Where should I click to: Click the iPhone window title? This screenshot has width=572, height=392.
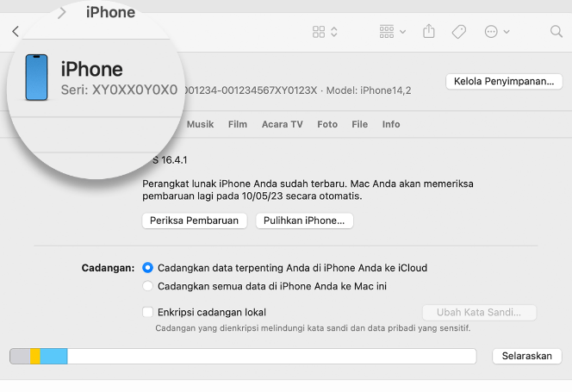click(x=110, y=12)
